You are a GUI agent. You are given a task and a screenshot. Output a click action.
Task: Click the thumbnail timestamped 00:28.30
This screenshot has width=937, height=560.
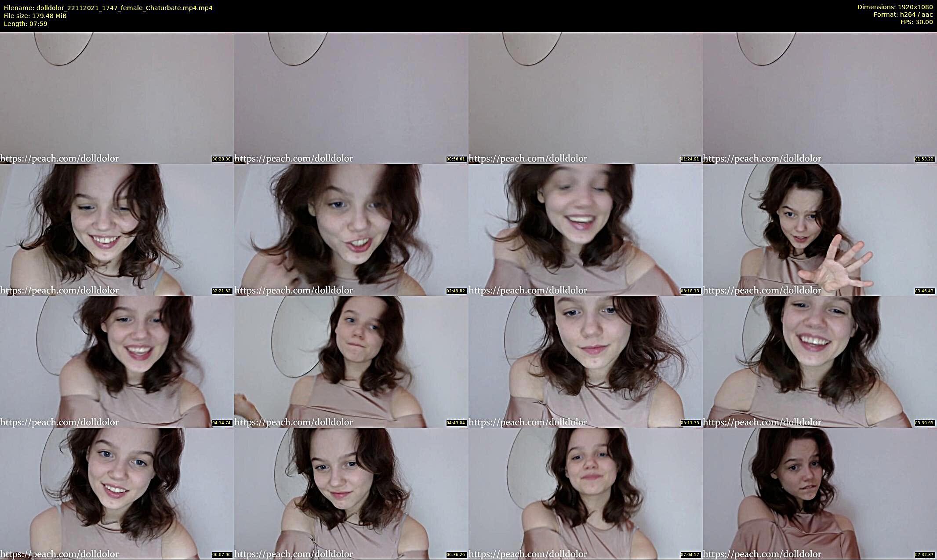coord(117,98)
